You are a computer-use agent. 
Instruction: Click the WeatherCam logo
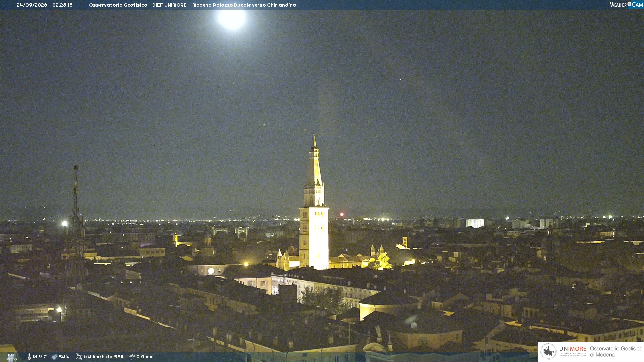626,5
